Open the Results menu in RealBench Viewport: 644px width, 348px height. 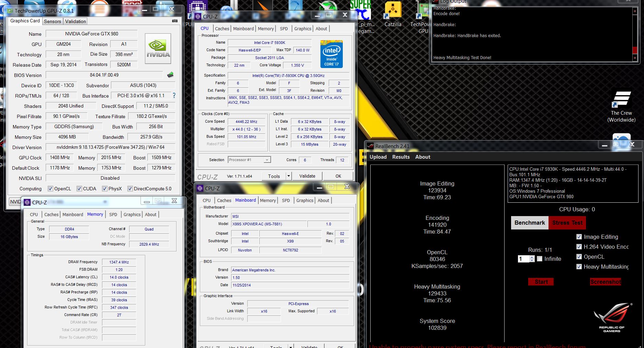pos(401,157)
